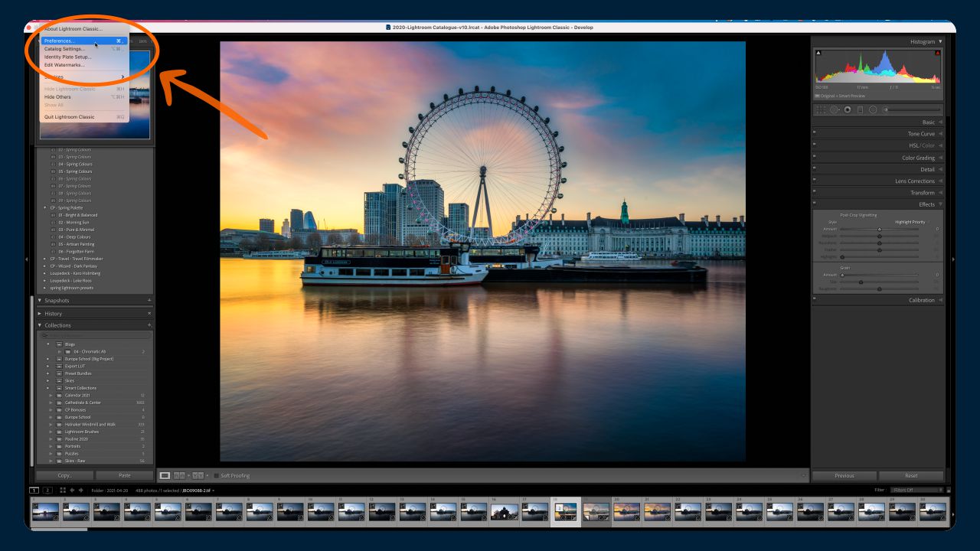
Task: Switch to Loupe view icon in toolbar
Action: (165, 476)
